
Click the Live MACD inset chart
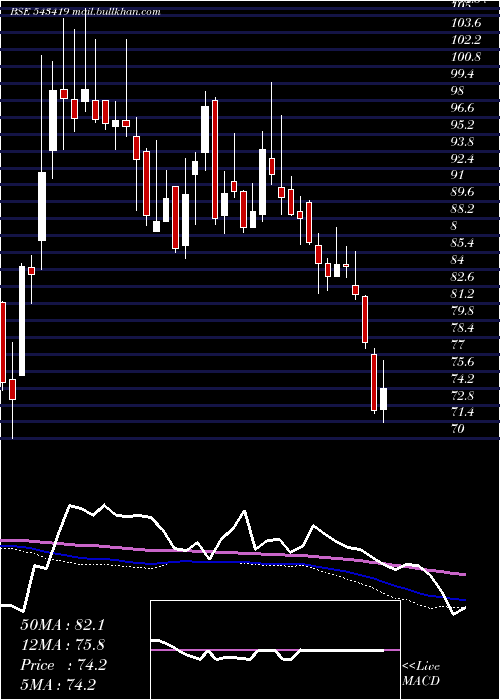(275, 650)
